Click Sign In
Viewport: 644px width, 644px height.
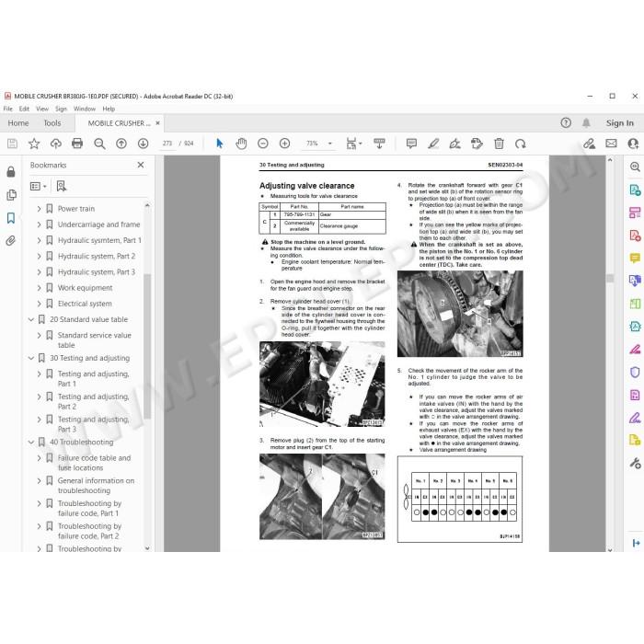619,122
